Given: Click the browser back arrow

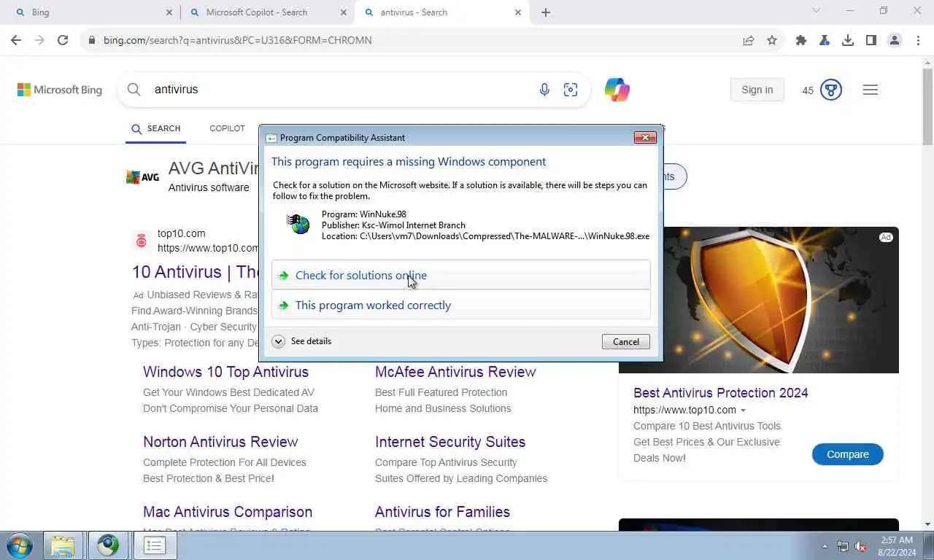Looking at the screenshot, I should tap(15, 40).
